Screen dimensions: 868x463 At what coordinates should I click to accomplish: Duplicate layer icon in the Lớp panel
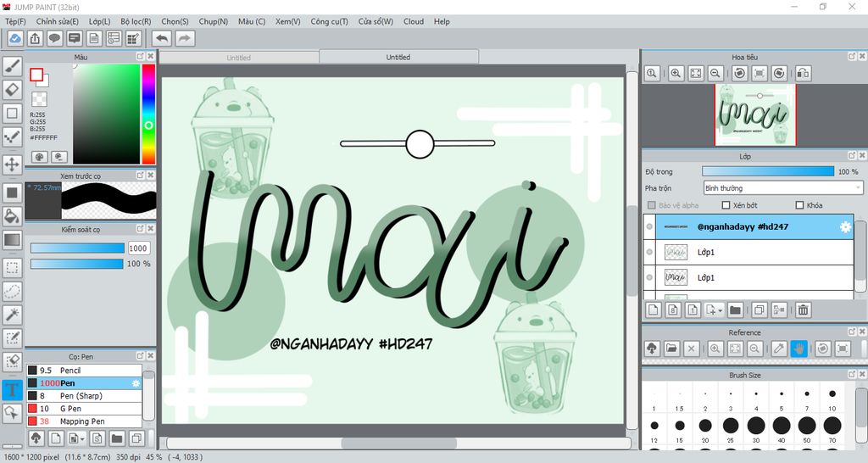[759, 310]
